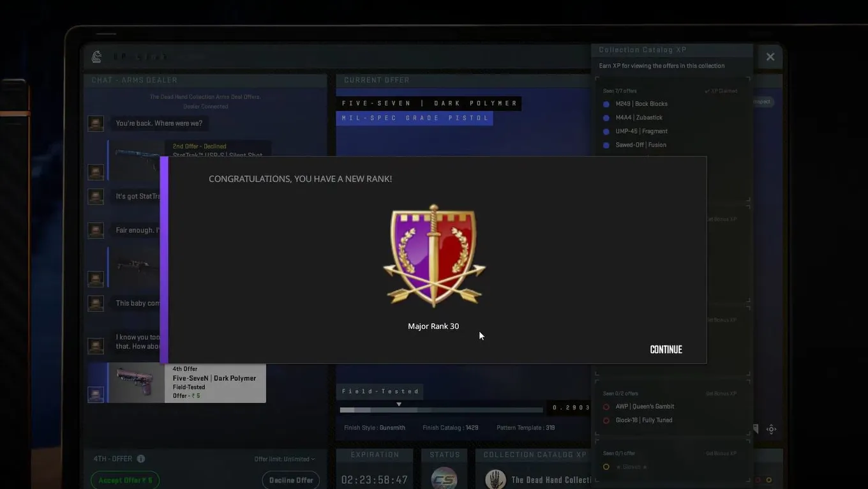Click the blue rarity dot beside M249 | Bock Blocks

pyautogui.click(x=606, y=104)
